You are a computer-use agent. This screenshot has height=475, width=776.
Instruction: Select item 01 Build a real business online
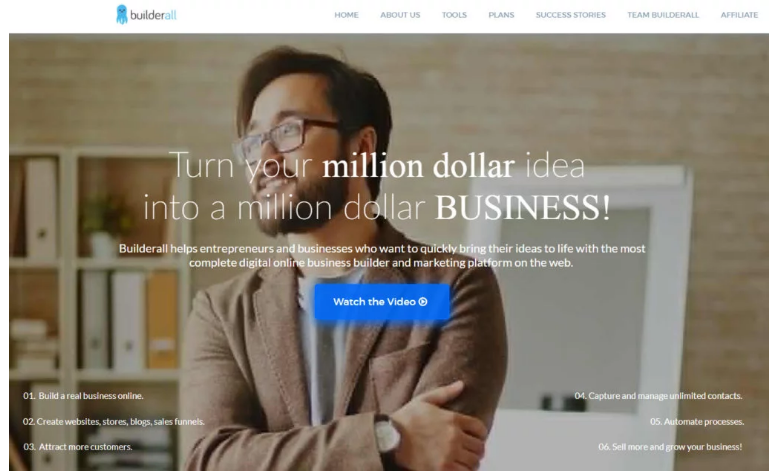click(x=83, y=395)
